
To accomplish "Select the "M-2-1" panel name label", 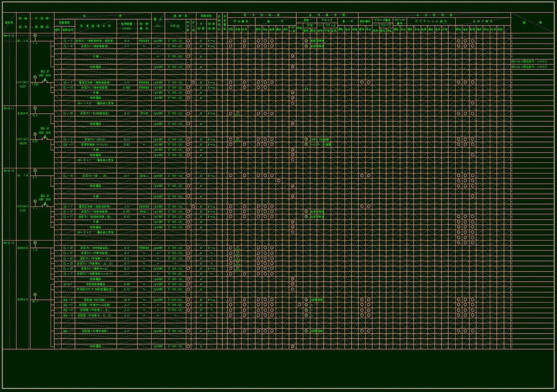I will click(10, 109).
